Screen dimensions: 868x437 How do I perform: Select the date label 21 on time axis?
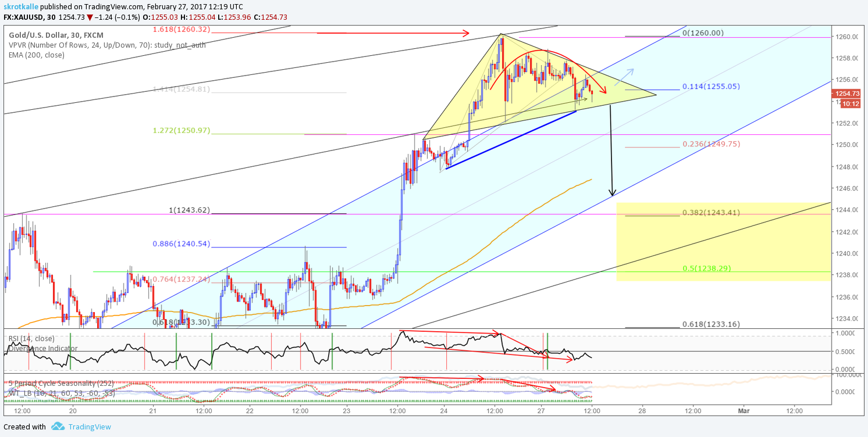coord(153,410)
